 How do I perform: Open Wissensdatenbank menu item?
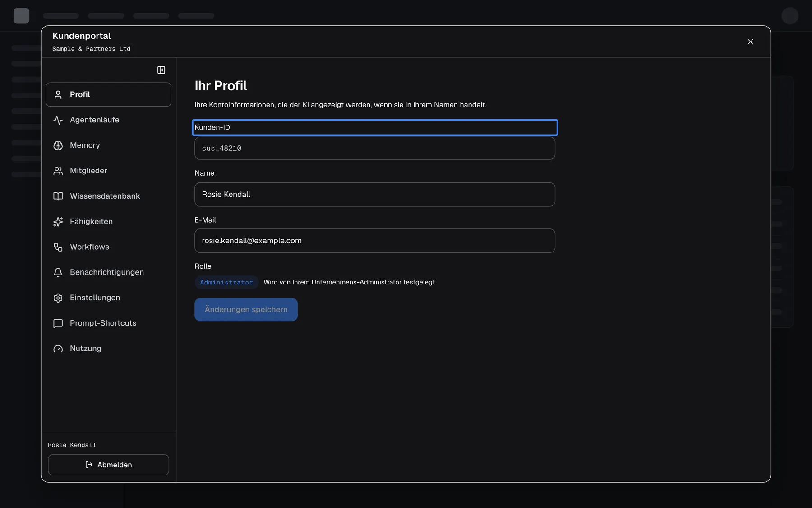(x=108, y=196)
